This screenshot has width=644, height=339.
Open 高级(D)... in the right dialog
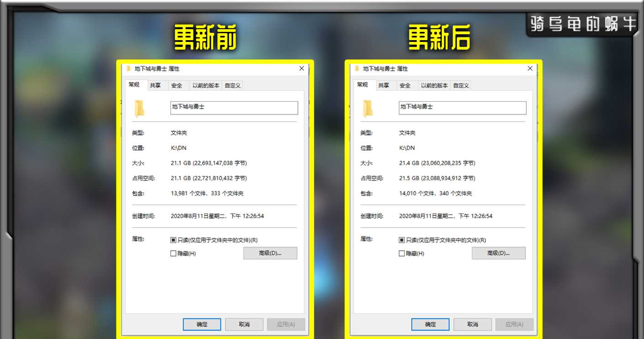pos(499,253)
